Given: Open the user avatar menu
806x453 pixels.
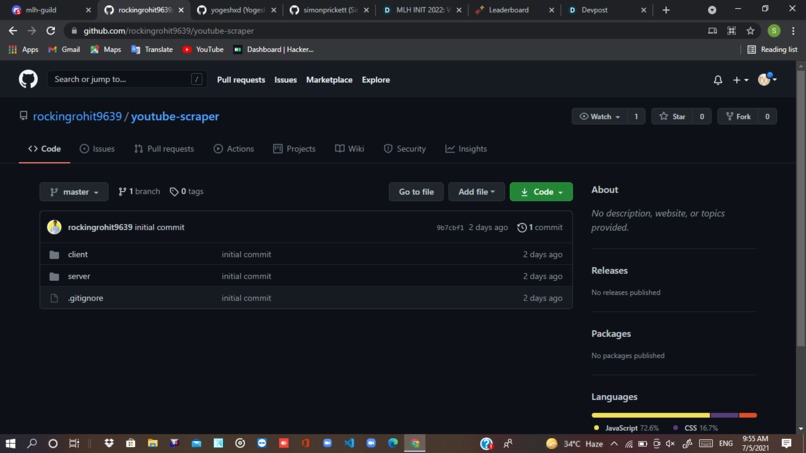Looking at the screenshot, I should 767,79.
